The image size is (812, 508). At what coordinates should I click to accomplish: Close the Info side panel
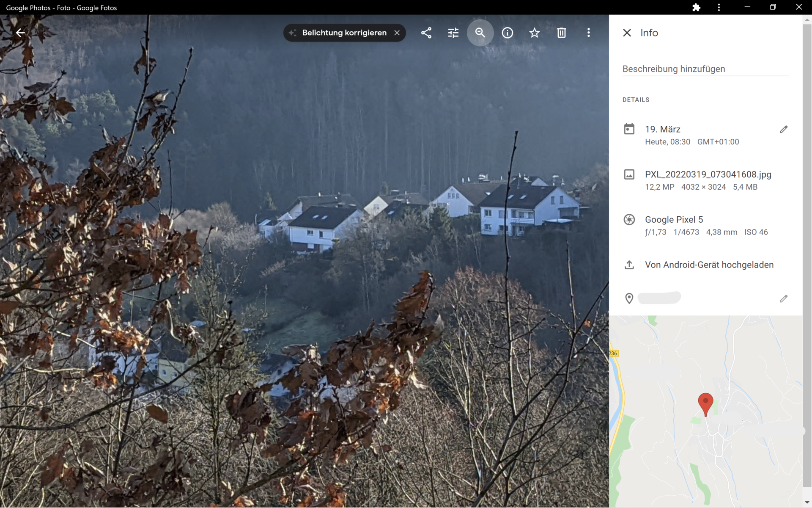click(x=627, y=33)
